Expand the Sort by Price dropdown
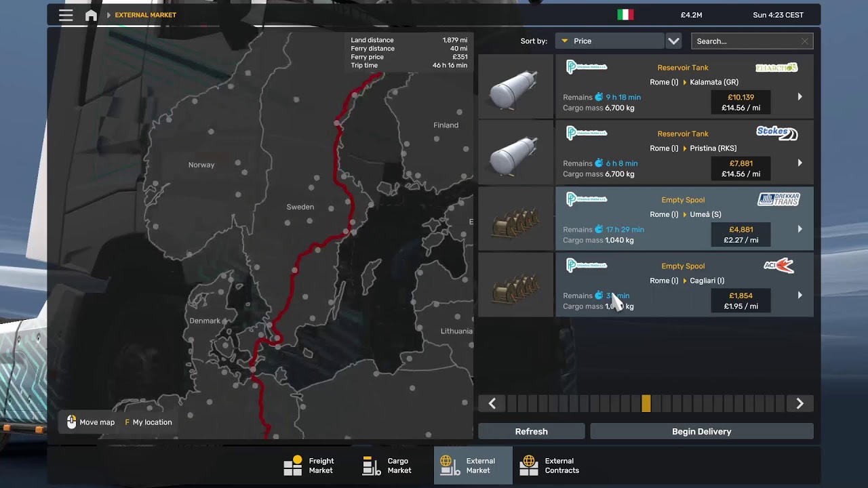 pos(609,41)
